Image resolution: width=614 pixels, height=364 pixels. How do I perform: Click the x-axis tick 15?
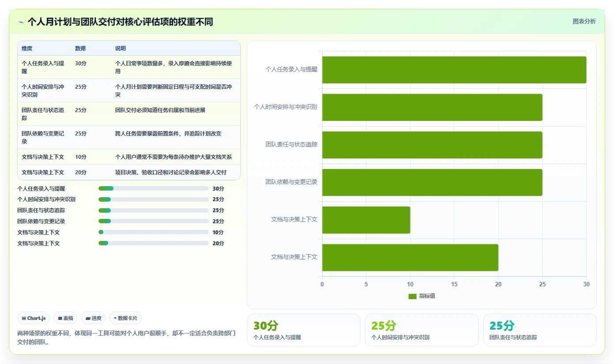tap(454, 285)
